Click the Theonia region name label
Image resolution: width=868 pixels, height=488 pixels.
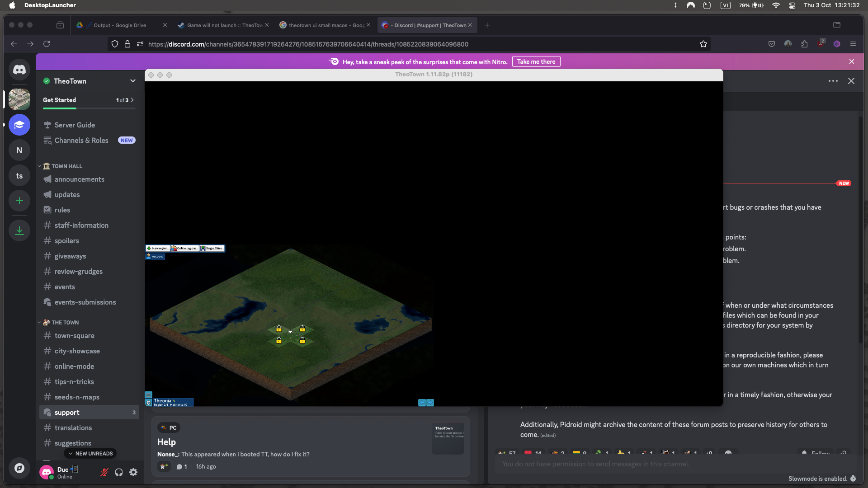[x=163, y=400]
